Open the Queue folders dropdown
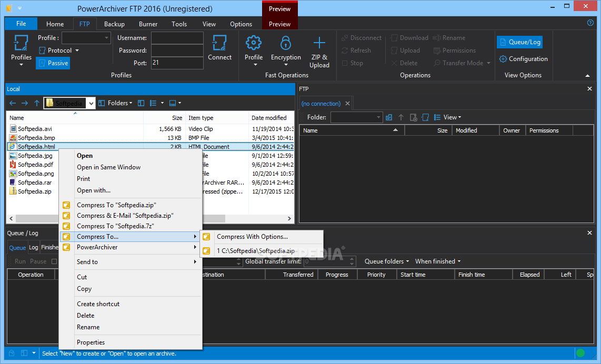 pyautogui.click(x=387, y=261)
